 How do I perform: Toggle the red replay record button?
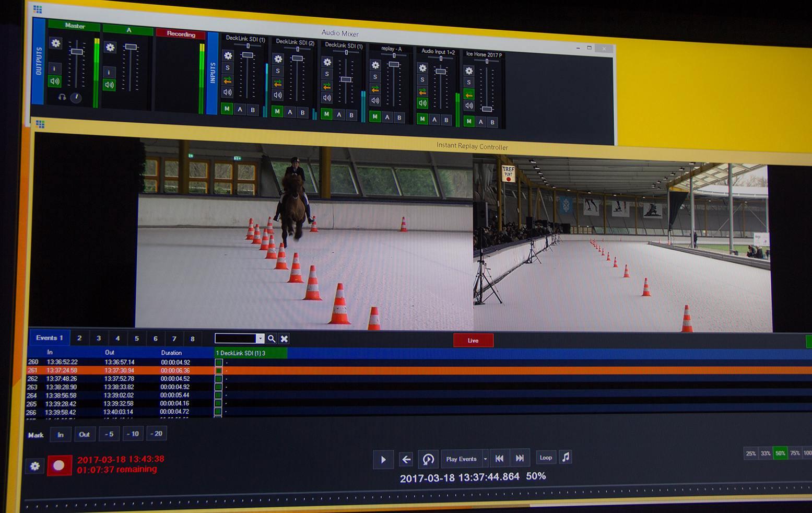click(x=59, y=465)
